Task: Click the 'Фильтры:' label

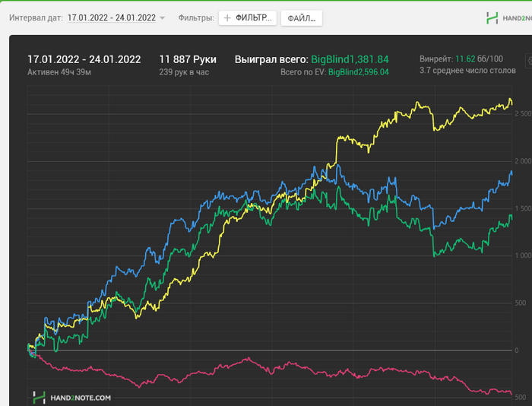Action: (x=196, y=17)
